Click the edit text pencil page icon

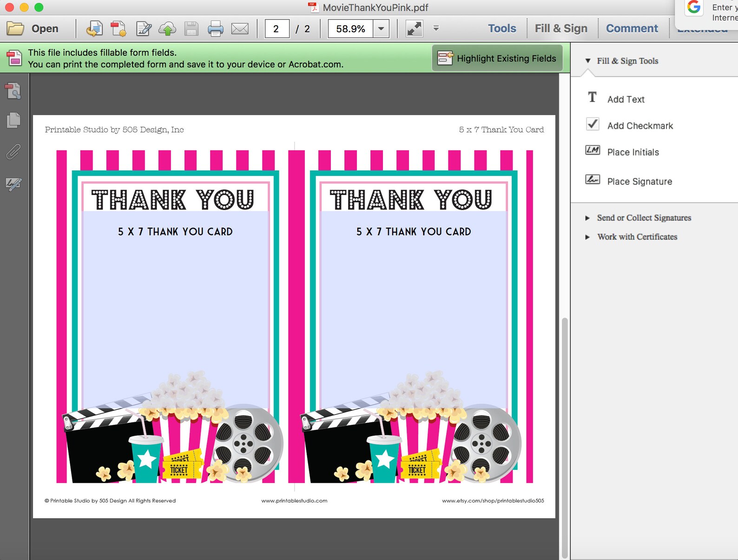(144, 29)
